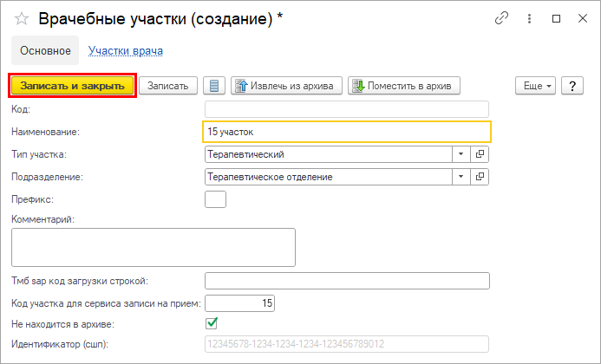Open the window options kebab menu
Viewport: 601px width, 364px height.
[x=528, y=18]
